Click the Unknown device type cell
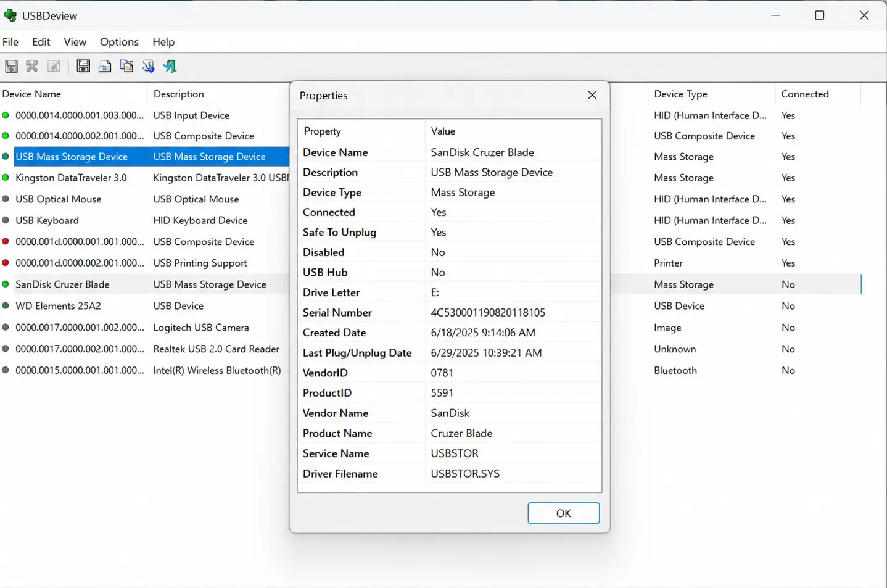887x588 pixels. (x=675, y=349)
